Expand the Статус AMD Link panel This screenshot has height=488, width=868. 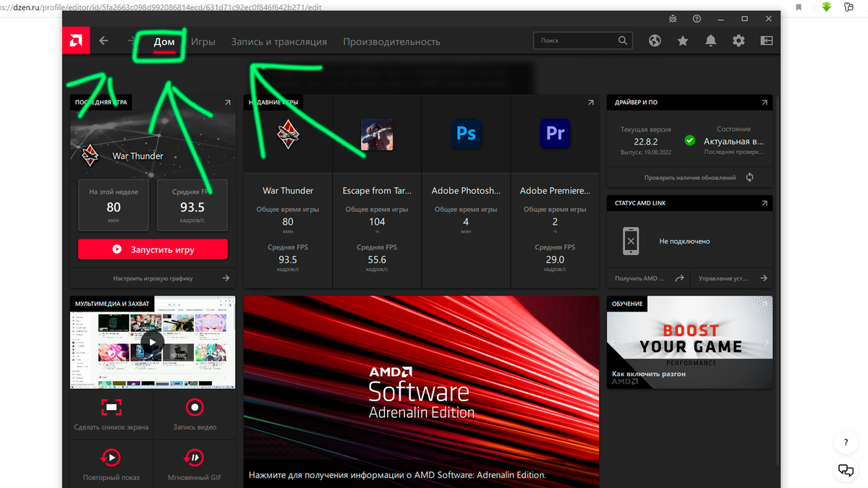(765, 203)
